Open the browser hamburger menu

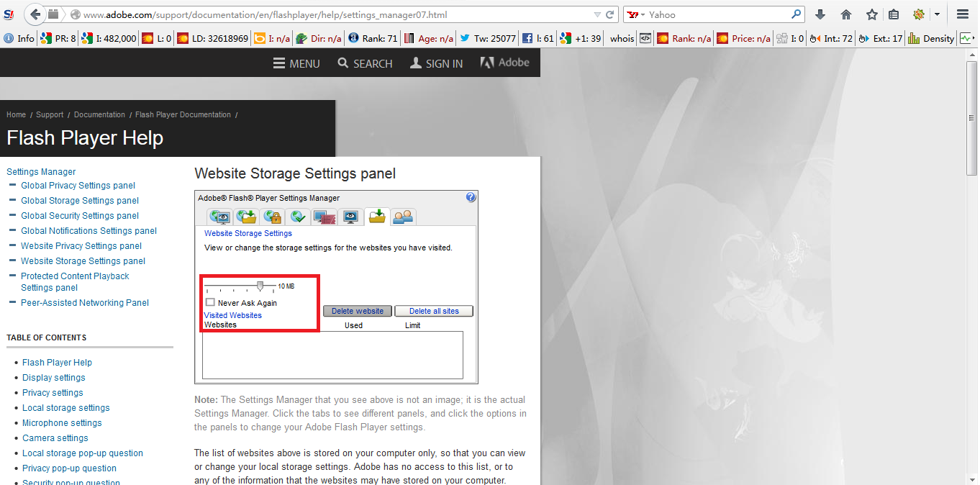click(x=963, y=14)
